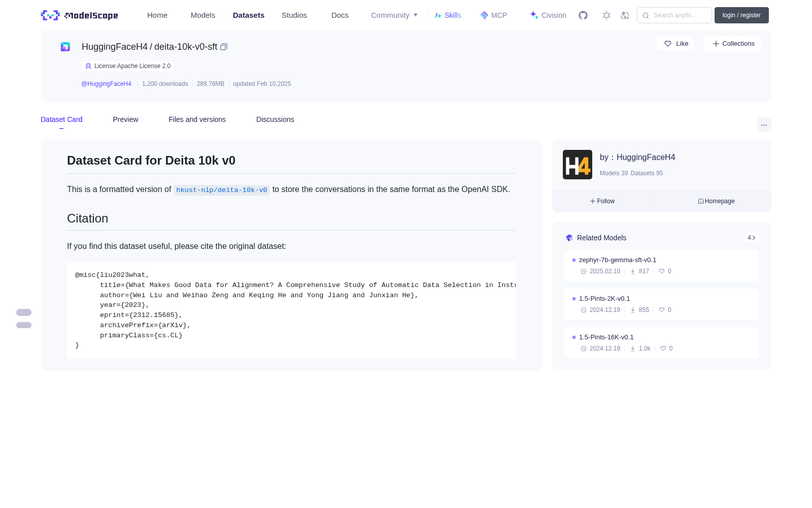
Task: Go to Home in navigation
Action: tap(157, 15)
